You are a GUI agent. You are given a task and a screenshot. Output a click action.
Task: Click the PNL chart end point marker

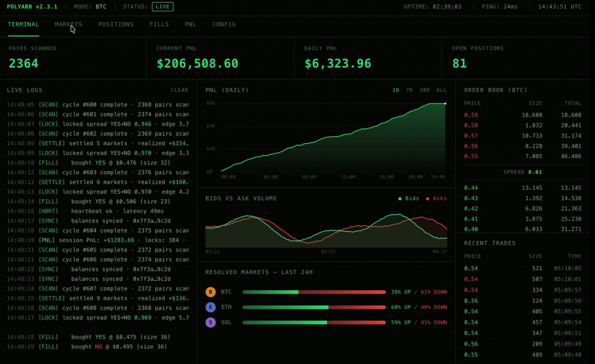click(445, 104)
